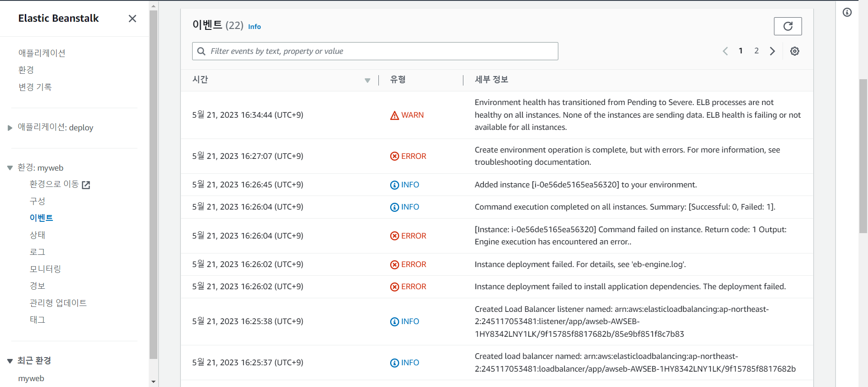Select 이벤트 in the sidebar
Image resolution: width=868 pixels, height=387 pixels.
[x=42, y=218]
